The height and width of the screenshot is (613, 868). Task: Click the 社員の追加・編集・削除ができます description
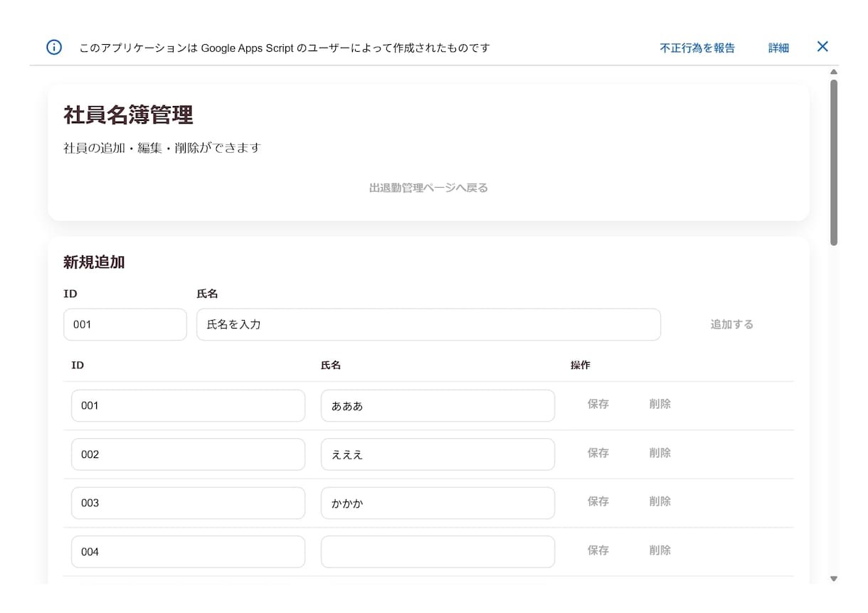point(162,149)
